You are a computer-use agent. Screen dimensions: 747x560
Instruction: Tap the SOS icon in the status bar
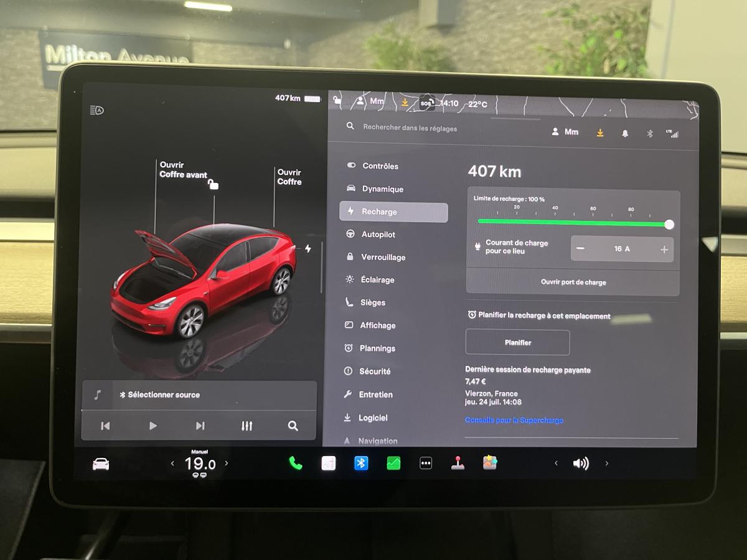click(426, 103)
